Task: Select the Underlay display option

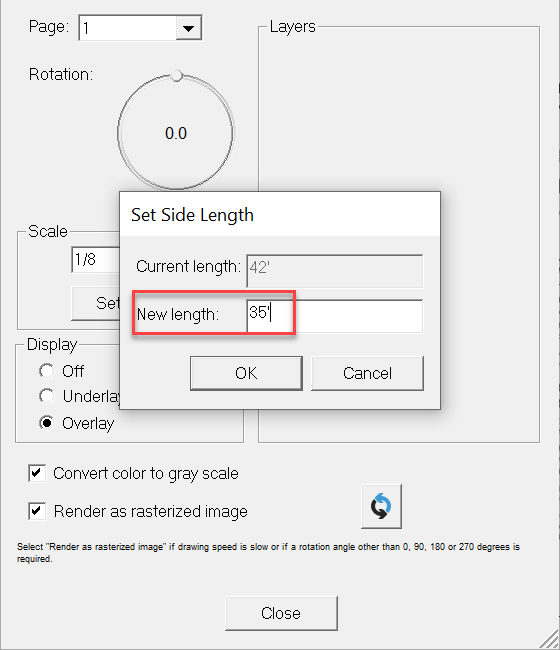Action: (46, 396)
